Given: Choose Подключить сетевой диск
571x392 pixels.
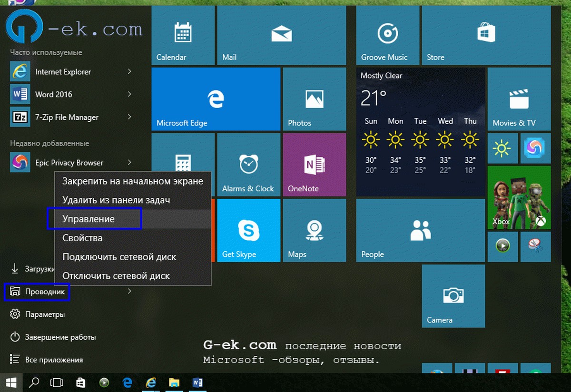Looking at the screenshot, I should (133, 257).
